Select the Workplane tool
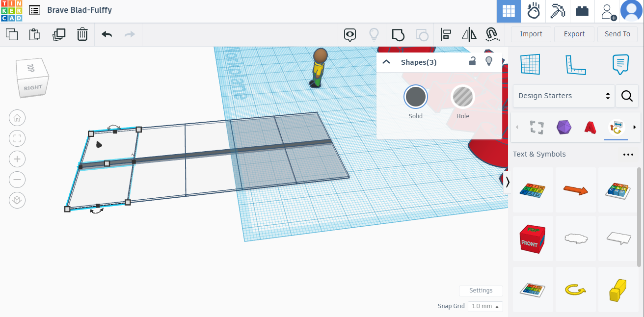The width and height of the screenshot is (644, 317). [530, 64]
